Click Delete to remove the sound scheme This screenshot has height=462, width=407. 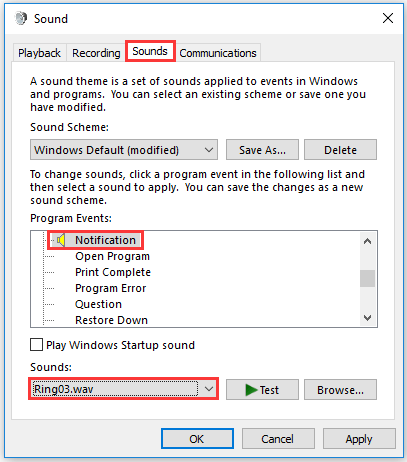click(340, 150)
